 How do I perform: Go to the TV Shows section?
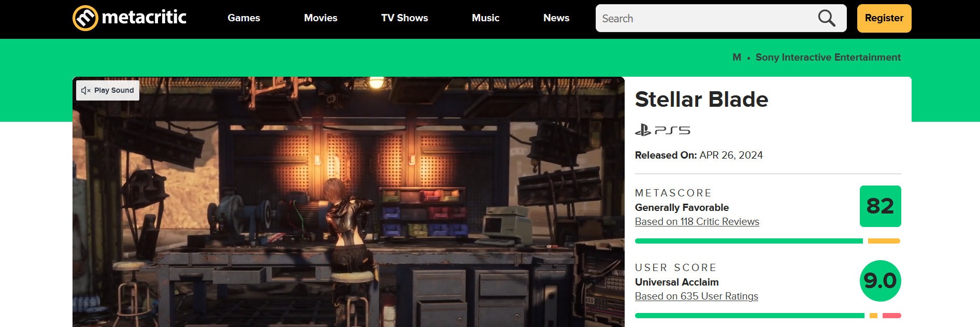405,18
